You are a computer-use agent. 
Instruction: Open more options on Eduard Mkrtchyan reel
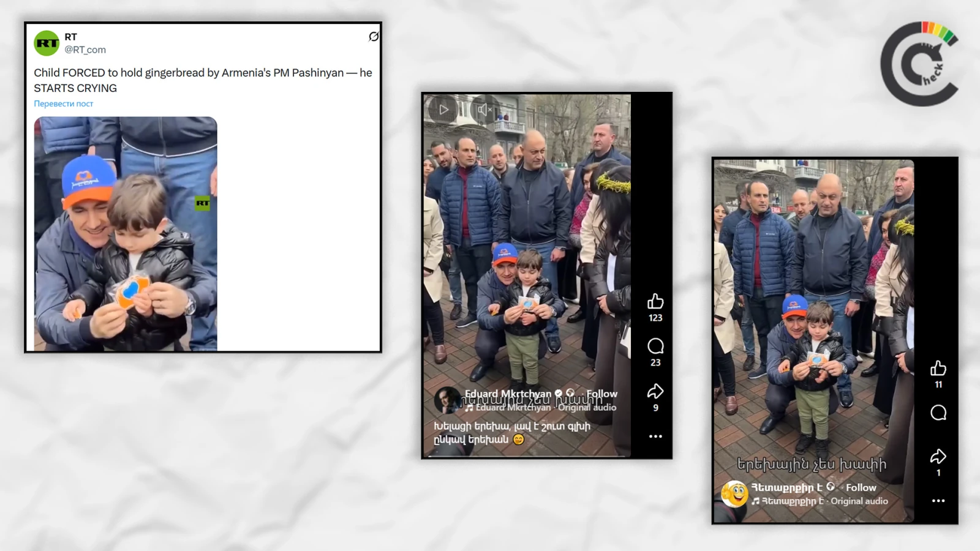(x=655, y=437)
